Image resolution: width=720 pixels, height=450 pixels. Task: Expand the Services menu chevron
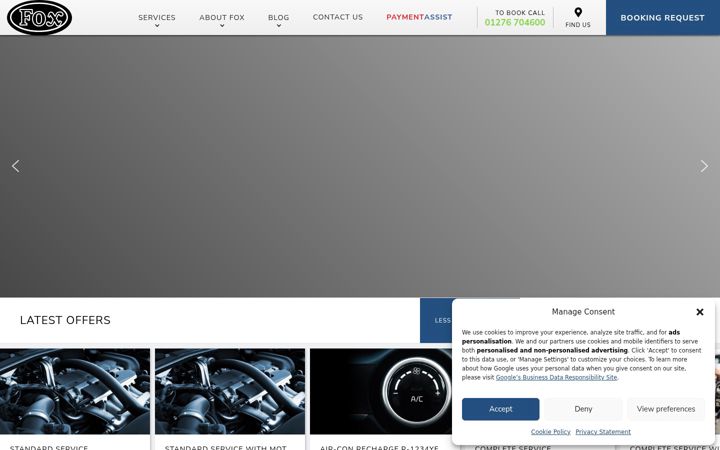[157, 26]
